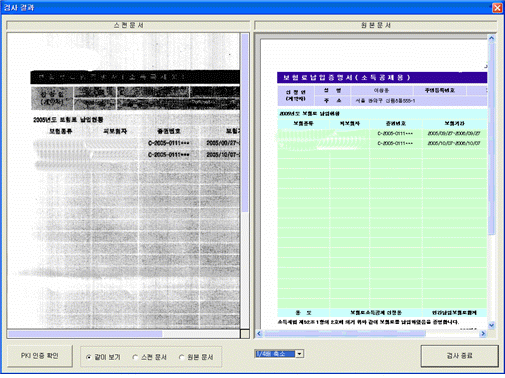Click the 스캔 문서 panel header
Screen dimensions: 505x378
point(128,25)
